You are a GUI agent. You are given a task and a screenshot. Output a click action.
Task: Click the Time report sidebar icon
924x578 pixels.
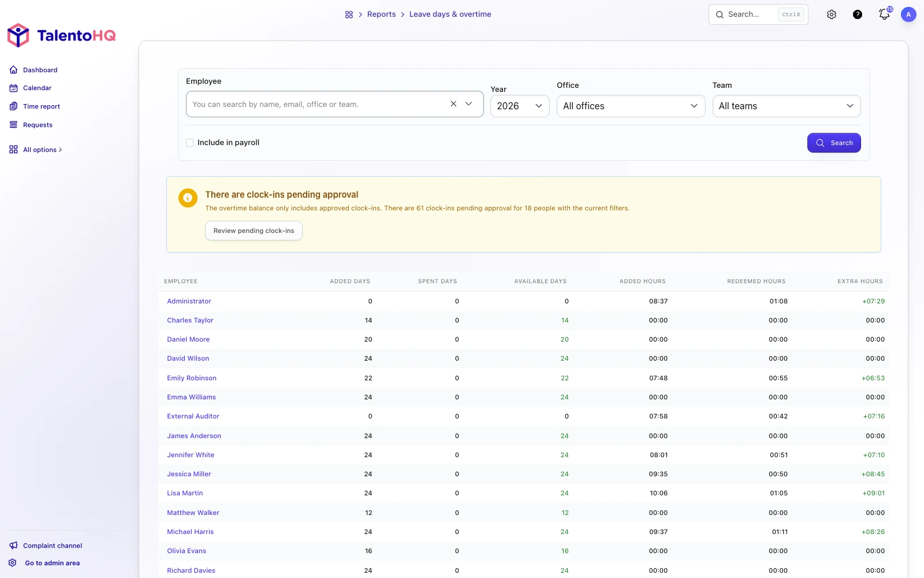13,106
